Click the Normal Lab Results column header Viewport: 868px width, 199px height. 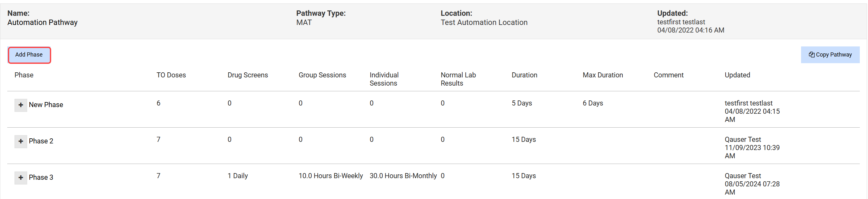(458, 79)
